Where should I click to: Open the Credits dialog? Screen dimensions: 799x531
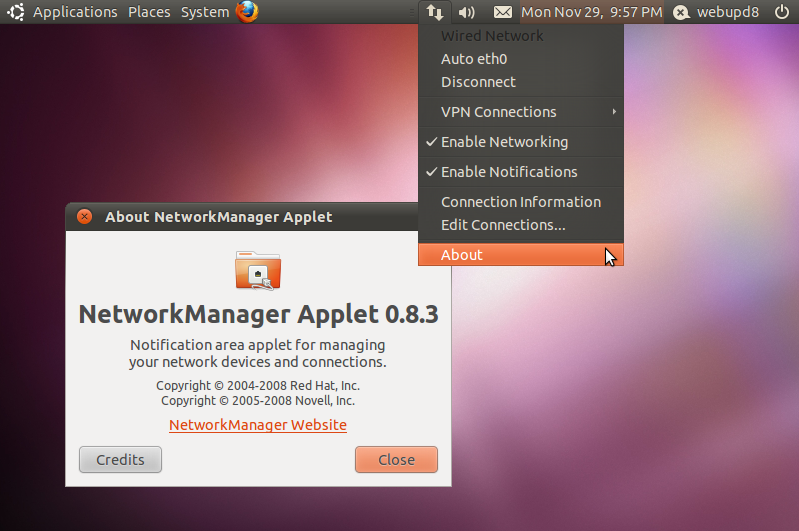point(120,460)
